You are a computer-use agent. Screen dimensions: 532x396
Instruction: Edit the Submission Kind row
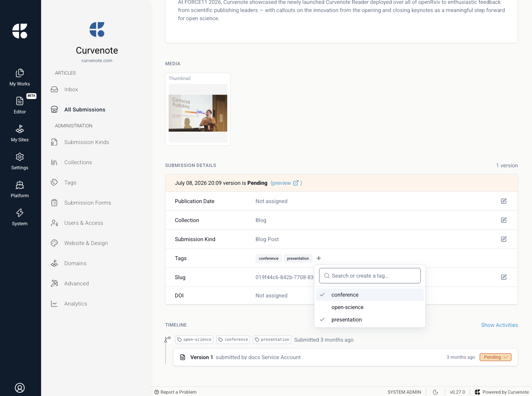click(x=503, y=239)
